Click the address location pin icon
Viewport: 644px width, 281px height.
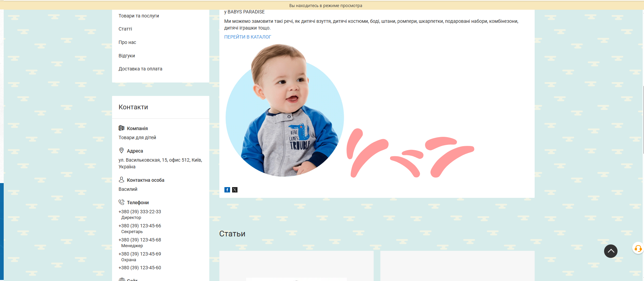[x=121, y=151]
